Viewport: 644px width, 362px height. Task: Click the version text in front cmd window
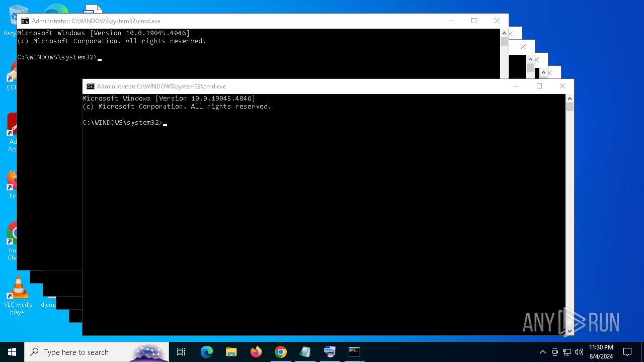(169, 99)
